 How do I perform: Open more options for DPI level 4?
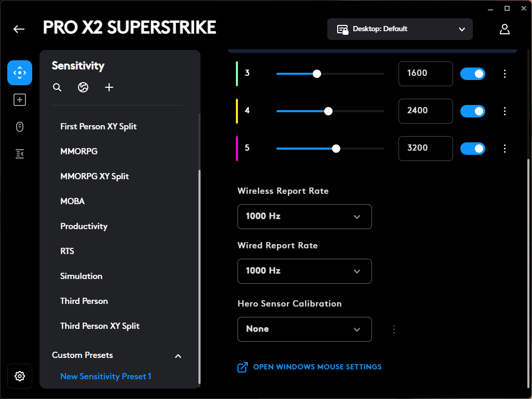pos(504,111)
